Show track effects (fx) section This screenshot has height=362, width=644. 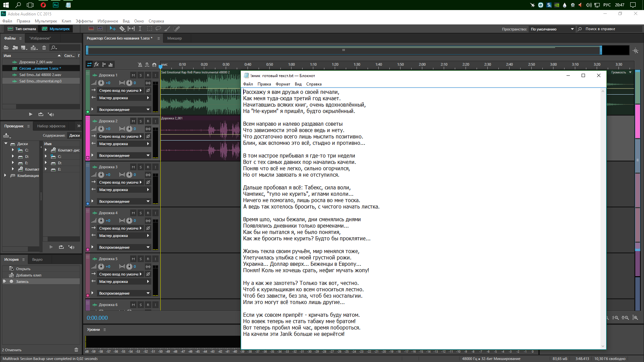[97, 64]
